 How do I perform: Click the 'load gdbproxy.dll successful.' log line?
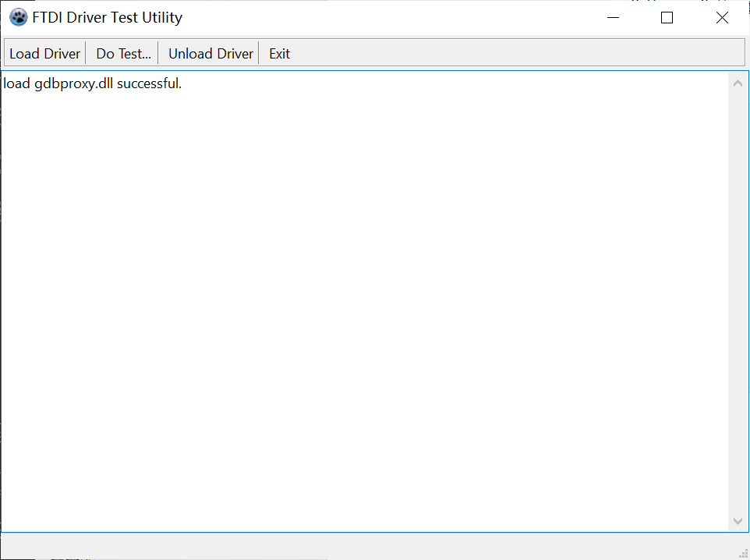[x=92, y=83]
